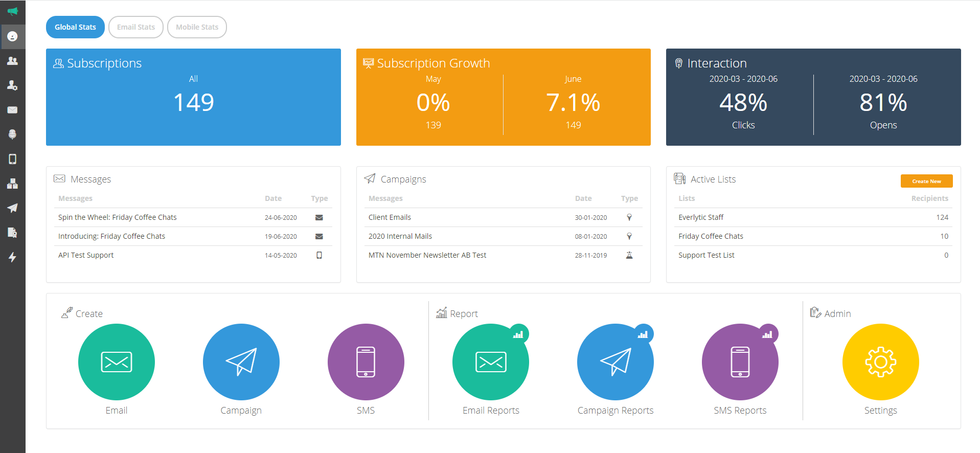Click the mobile phone icon in sidebar

click(x=13, y=159)
